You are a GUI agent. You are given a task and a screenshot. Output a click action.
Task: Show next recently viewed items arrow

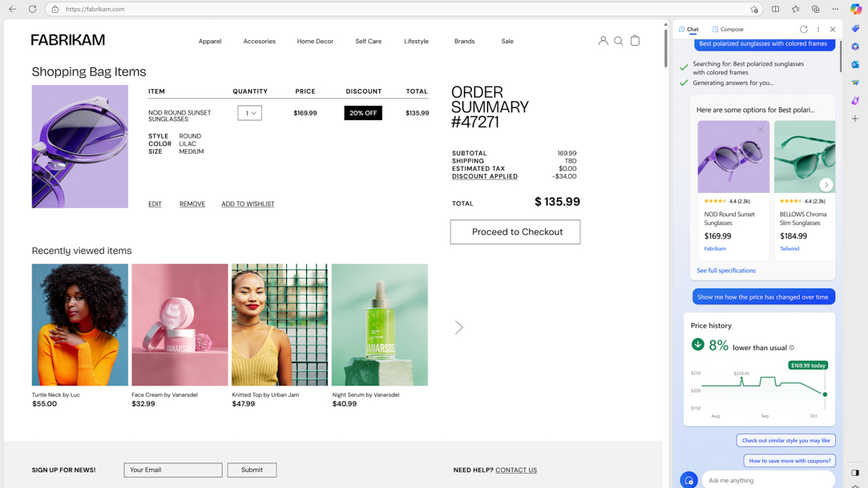click(x=459, y=328)
